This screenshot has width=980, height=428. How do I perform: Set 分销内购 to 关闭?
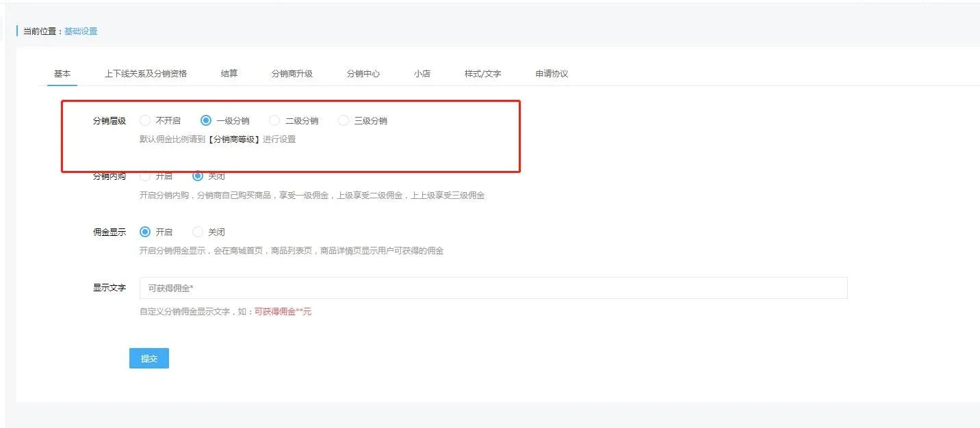198,176
